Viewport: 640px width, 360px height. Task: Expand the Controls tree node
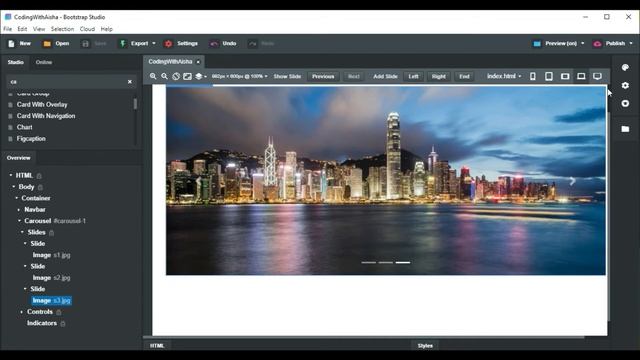pyautogui.click(x=22, y=312)
